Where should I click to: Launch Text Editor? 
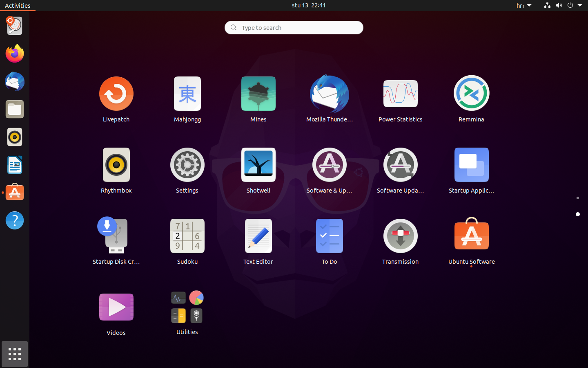(x=258, y=241)
